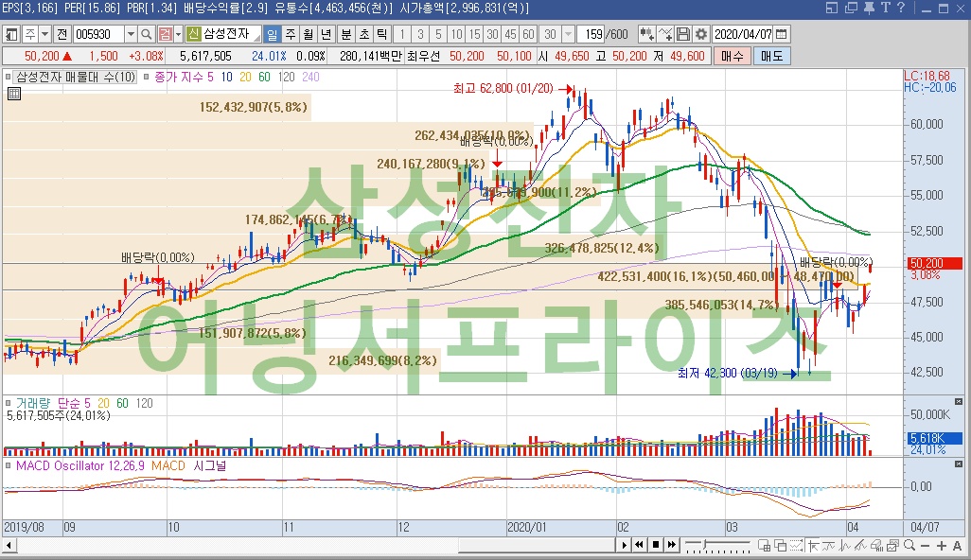This screenshot has height=560, width=971.
Task: Click the add line indicator icon
Action: pos(665,34)
